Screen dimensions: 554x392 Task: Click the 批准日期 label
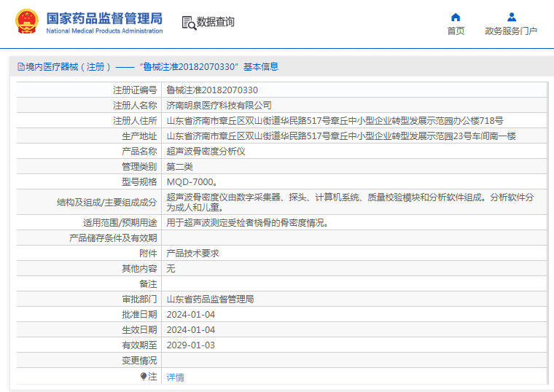(x=139, y=314)
